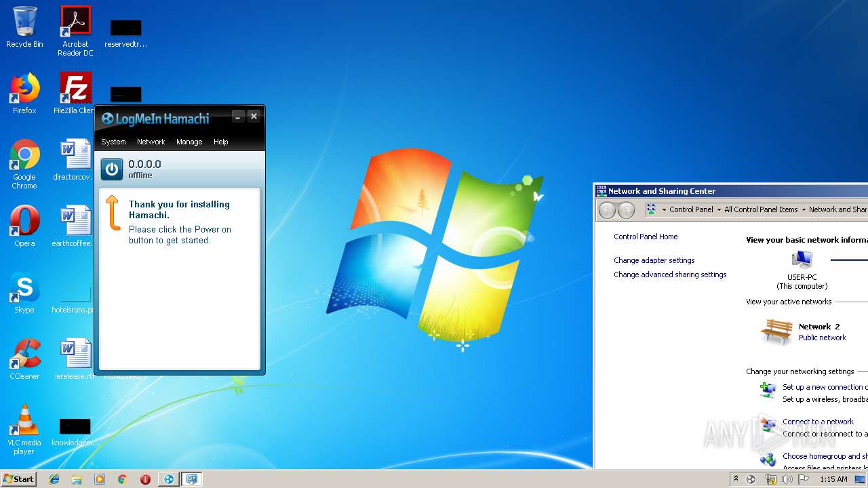Open the Public network link
868x488 pixels.
(823, 338)
